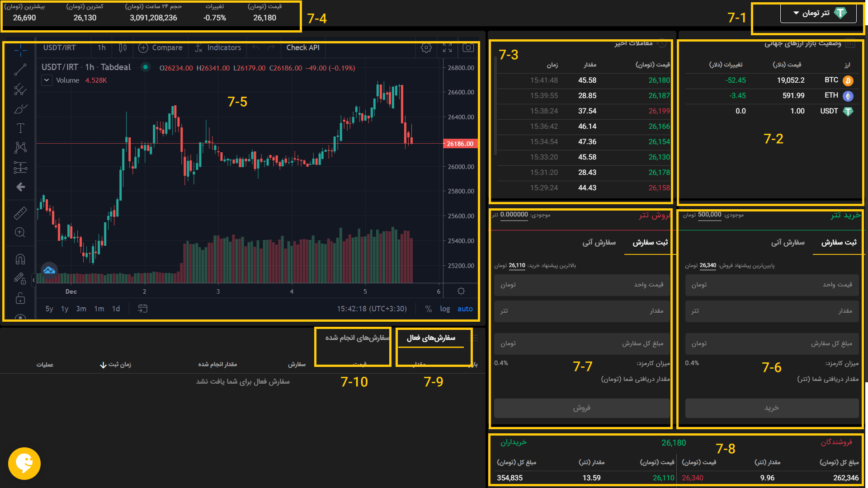Set the chart range to 1d
The image size is (868, 488).
116,309
